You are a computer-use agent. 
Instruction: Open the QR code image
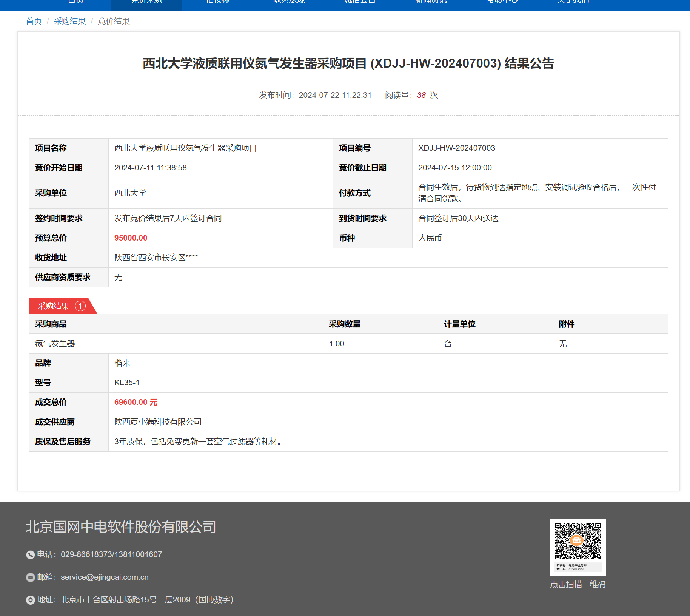point(578,547)
